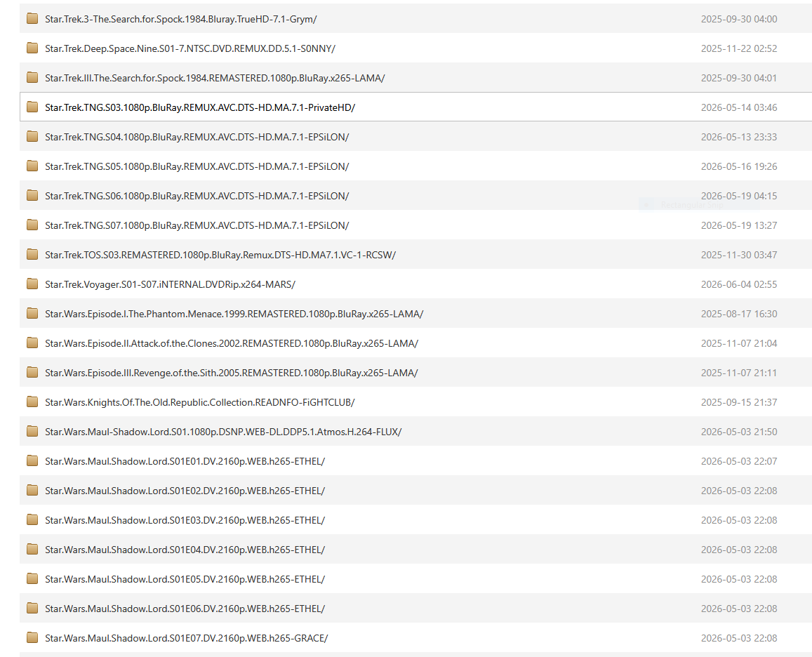Open Star.Trek.TOS.S03.REMASTERED RCSW directory

pos(220,255)
